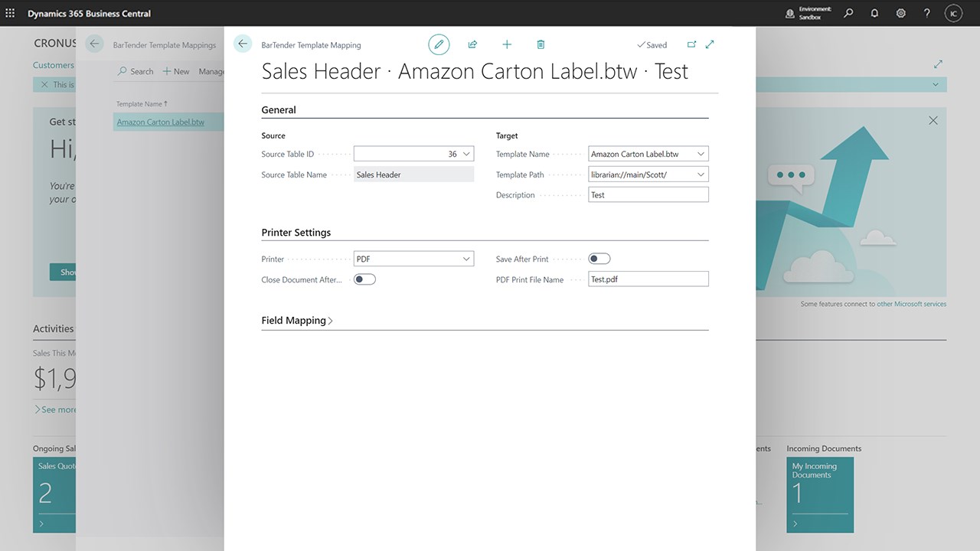Open the notifications bell

(874, 13)
